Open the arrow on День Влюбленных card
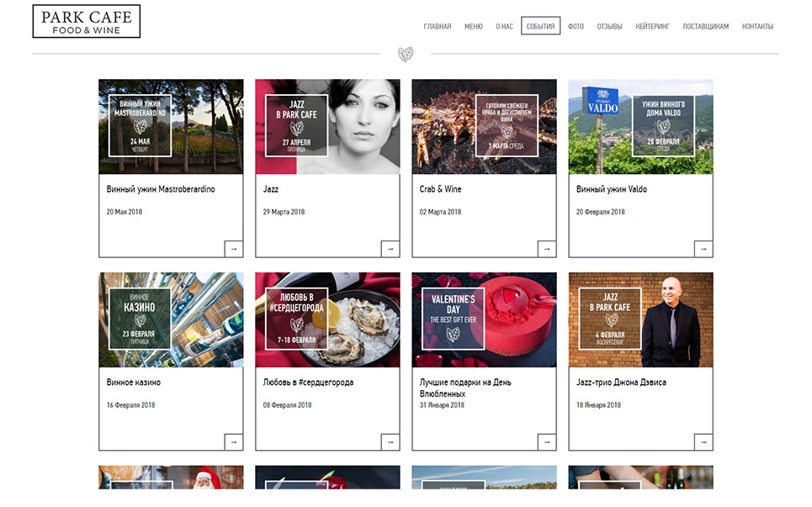 pyautogui.click(x=547, y=442)
